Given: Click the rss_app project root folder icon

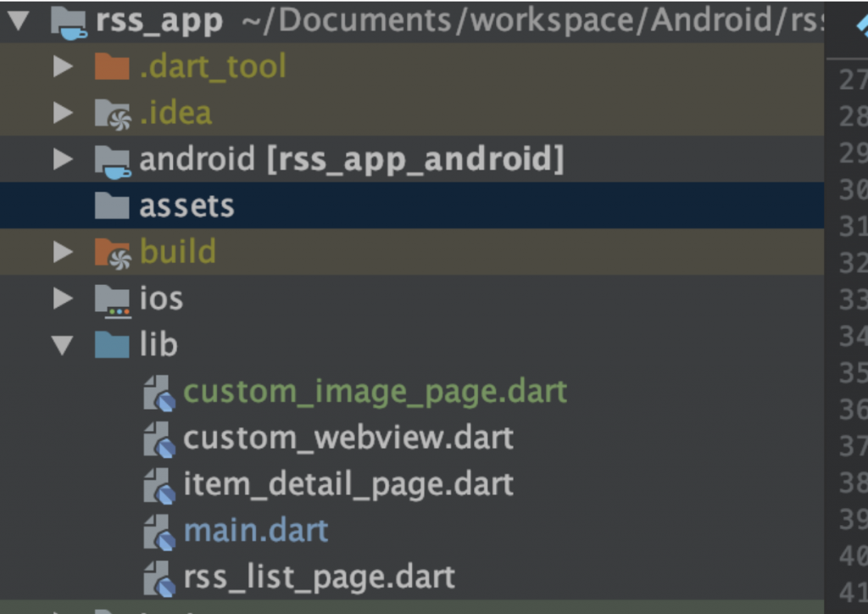Looking at the screenshot, I should coord(69,21).
